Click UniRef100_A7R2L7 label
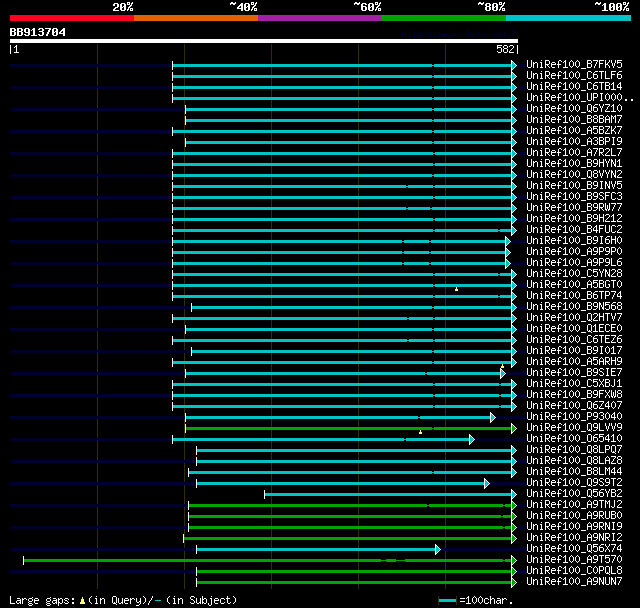This screenshot has height=608, width=640. (574, 153)
